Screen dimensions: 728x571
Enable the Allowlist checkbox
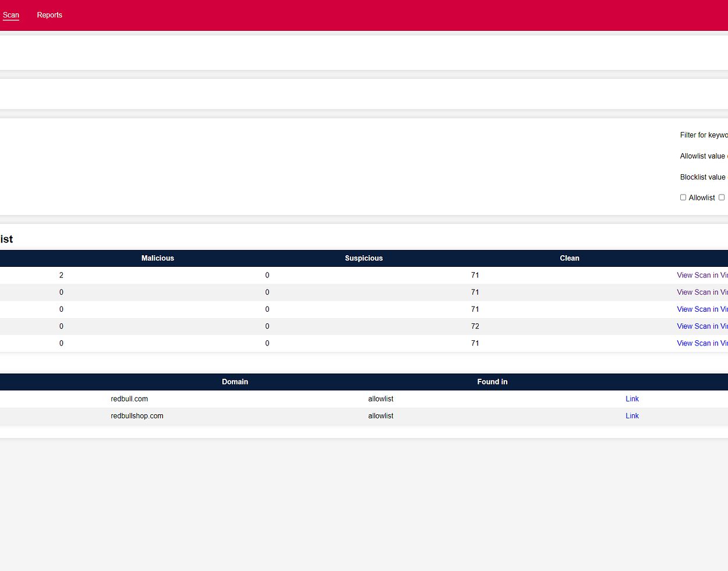pos(683,198)
